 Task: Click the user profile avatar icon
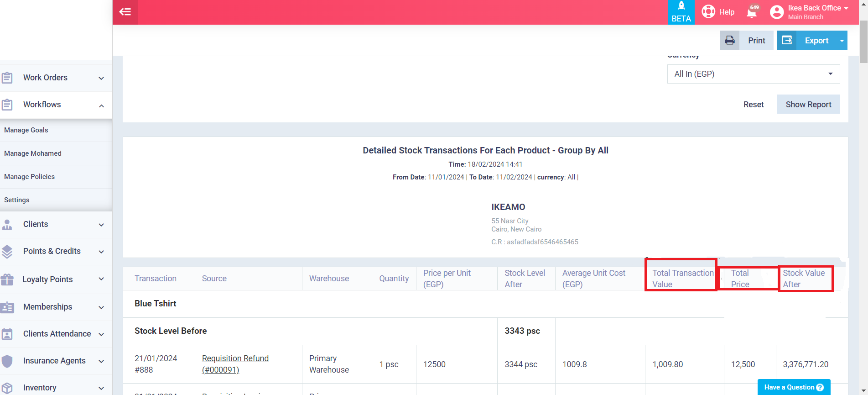tap(777, 12)
